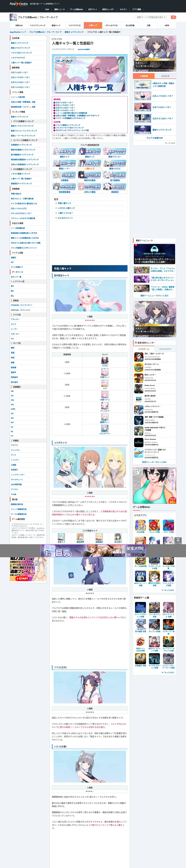Open the モンスト攻略 app icon

point(154,525)
